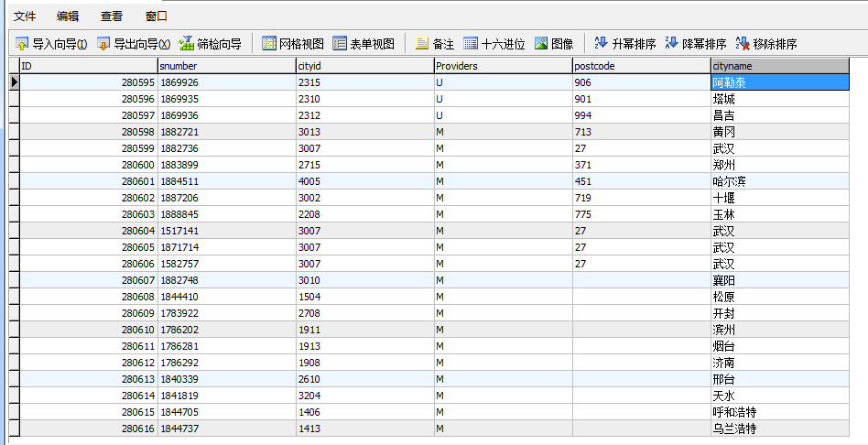
Task: Select the postcode column header
Action: coord(642,66)
